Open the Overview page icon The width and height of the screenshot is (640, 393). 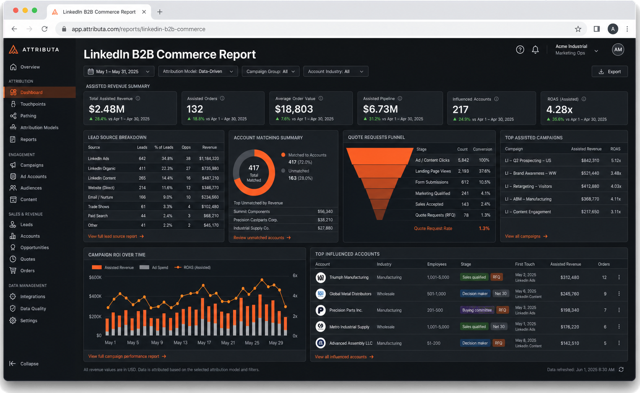(13, 67)
